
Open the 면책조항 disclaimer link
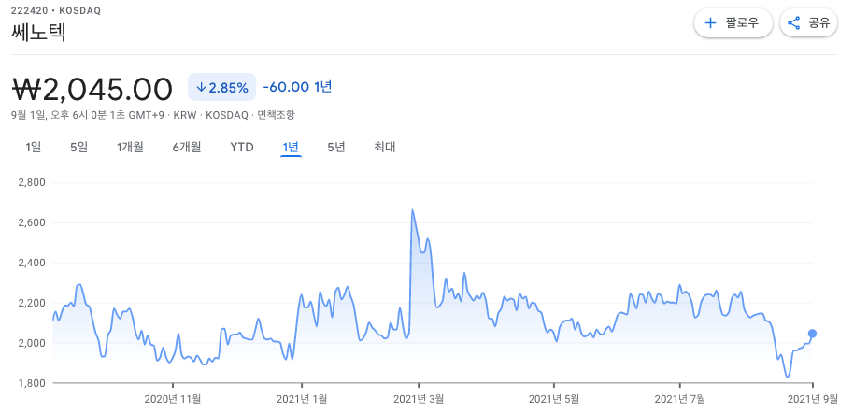(x=277, y=115)
